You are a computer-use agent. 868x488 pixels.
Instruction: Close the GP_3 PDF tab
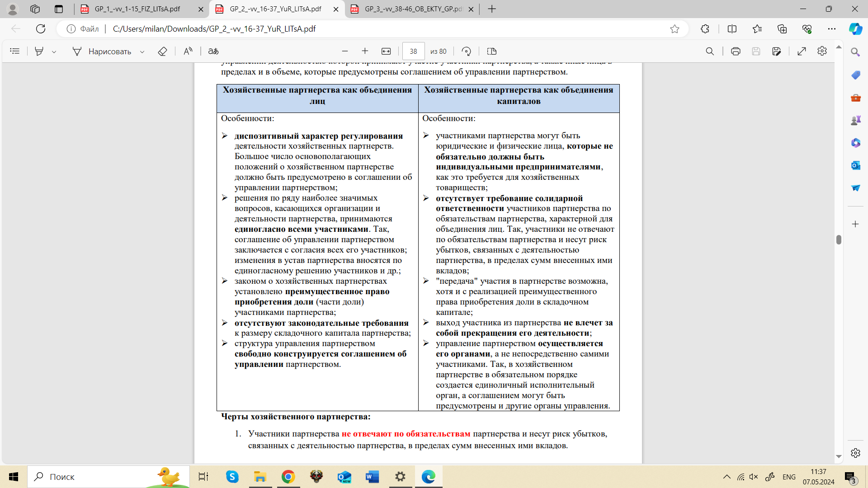(471, 9)
